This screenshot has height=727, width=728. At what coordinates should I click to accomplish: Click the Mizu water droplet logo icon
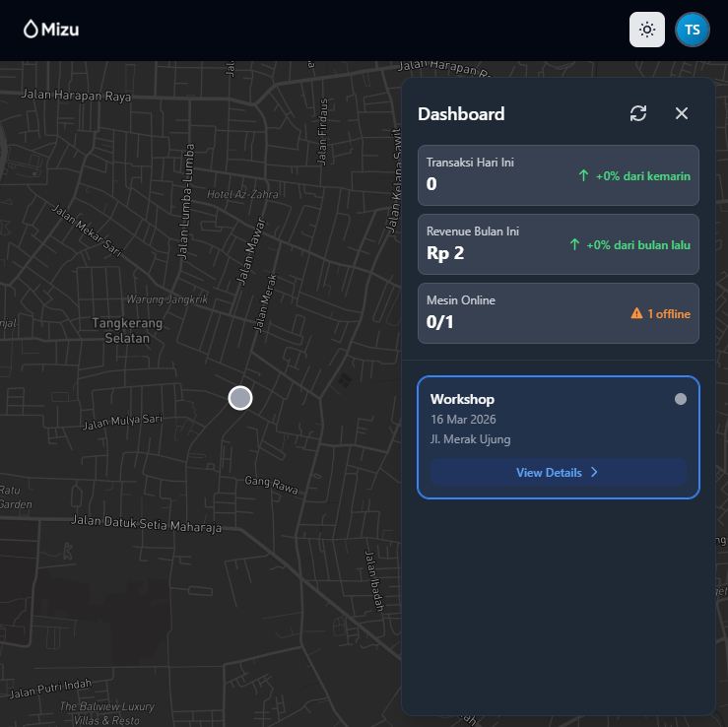point(31,30)
